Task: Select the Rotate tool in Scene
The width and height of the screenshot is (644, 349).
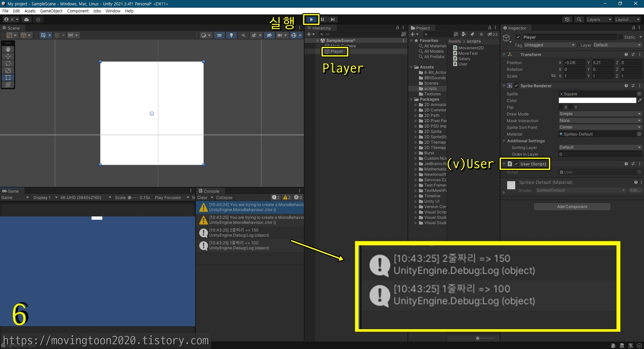Action: [x=8, y=63]
